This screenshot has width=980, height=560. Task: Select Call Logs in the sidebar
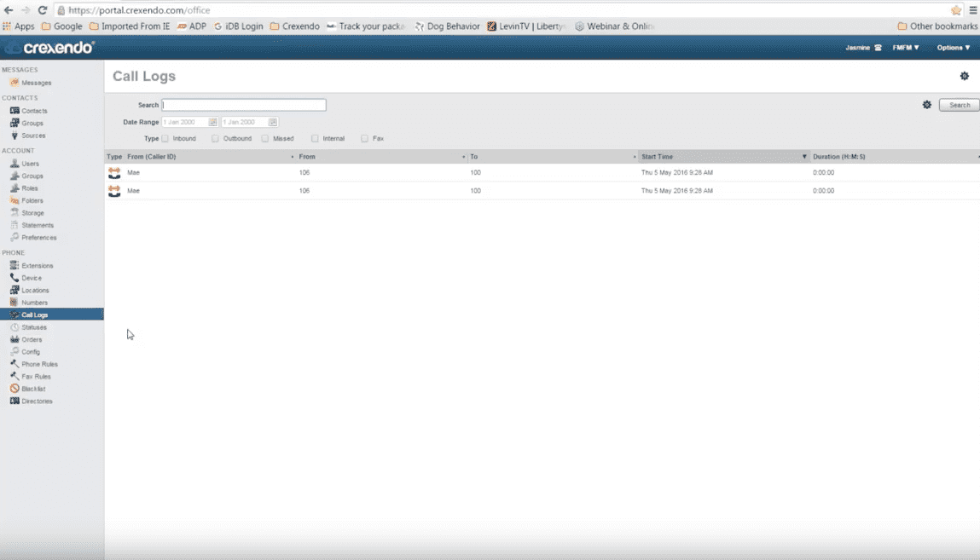pyautogui.click(x=52, y=315)
